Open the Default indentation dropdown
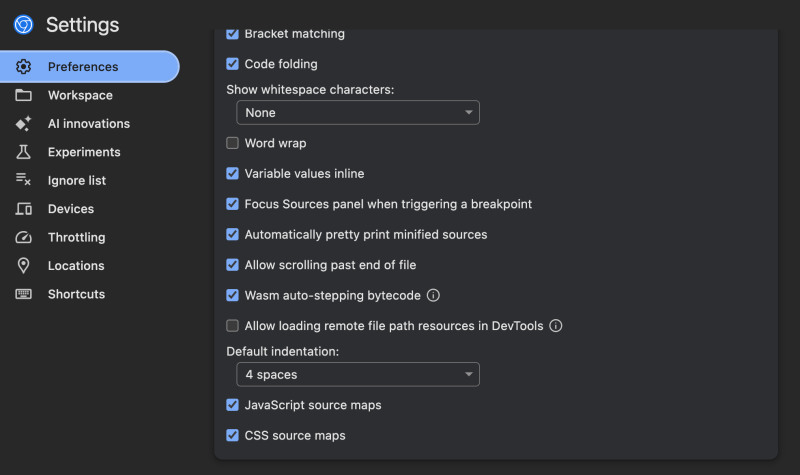The image size is (800, 475). (358, 374)
